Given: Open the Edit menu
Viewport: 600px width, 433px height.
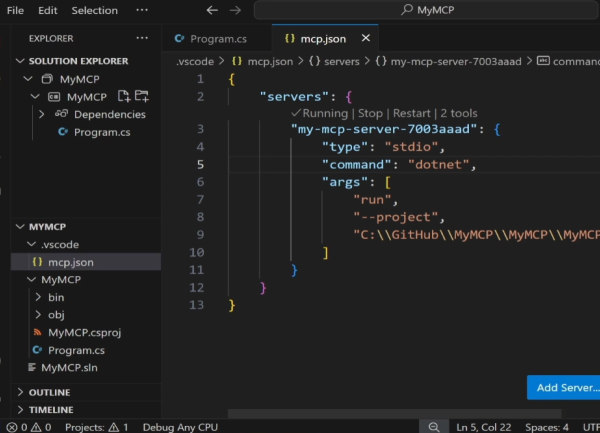Looking at the screenshot, I should pyautogui.click(x=47, y=10).
